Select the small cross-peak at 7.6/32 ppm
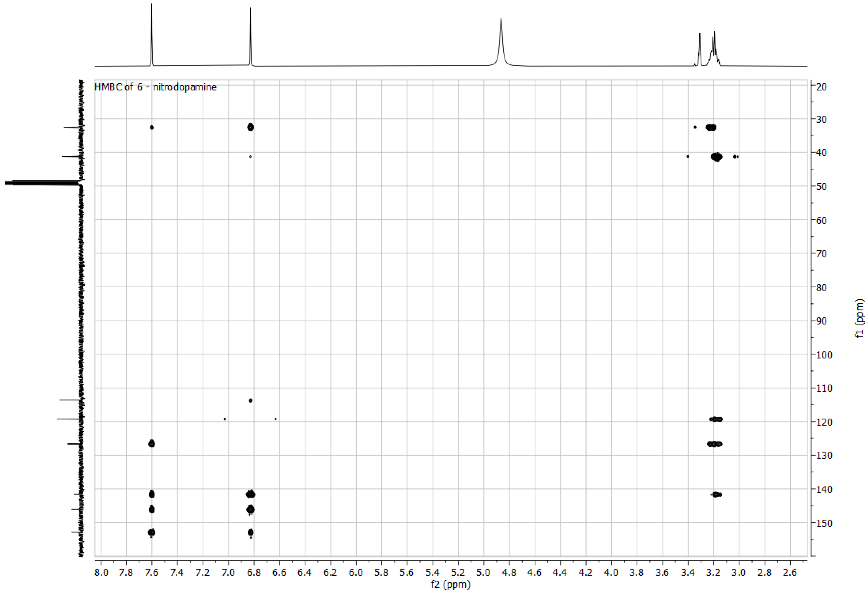Screen dimensions: 868x593 click(x=152, y=127)
